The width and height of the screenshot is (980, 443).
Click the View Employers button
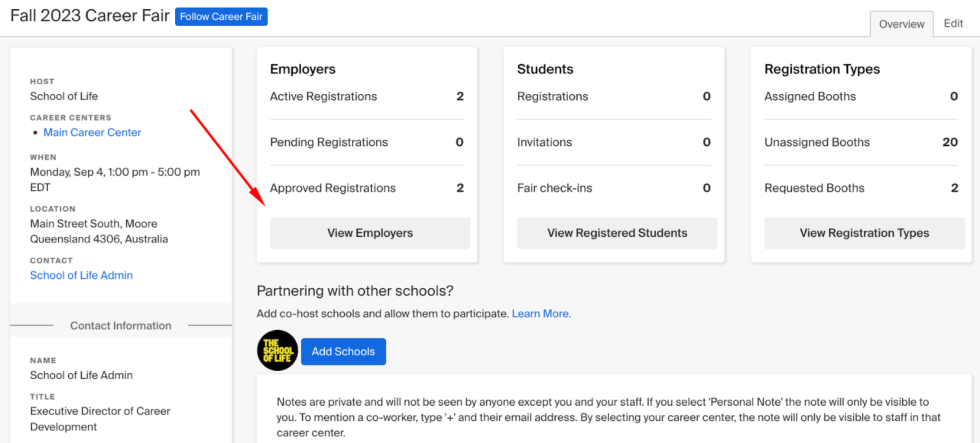pos(370,233)
